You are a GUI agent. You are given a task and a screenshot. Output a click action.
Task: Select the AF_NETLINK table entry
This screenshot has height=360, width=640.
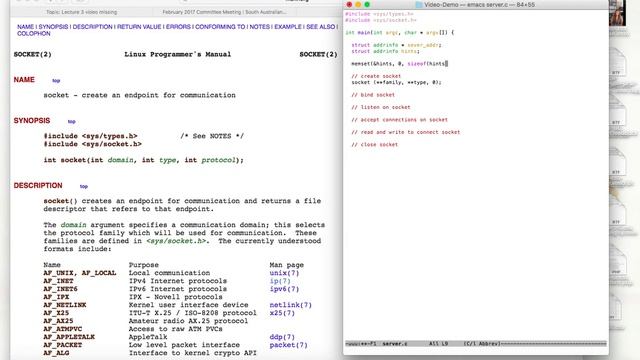click(65, 305)
